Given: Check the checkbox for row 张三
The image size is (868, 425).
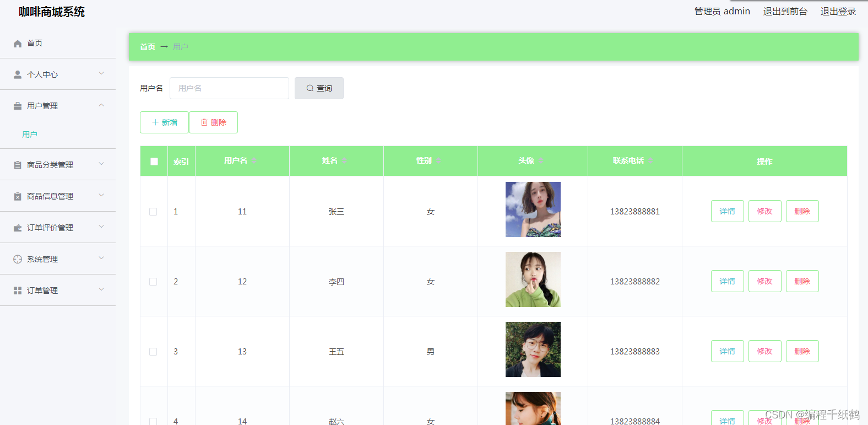Looking at the screenshot, I should [x=153, y=212].
